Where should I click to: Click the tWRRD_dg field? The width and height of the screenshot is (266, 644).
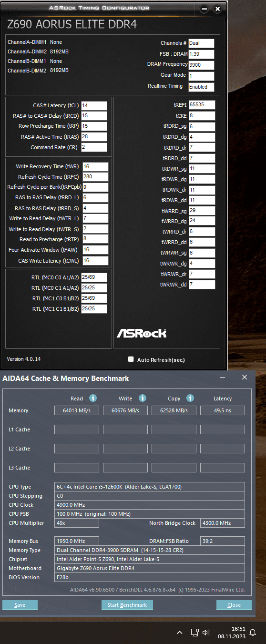point(202,221)
